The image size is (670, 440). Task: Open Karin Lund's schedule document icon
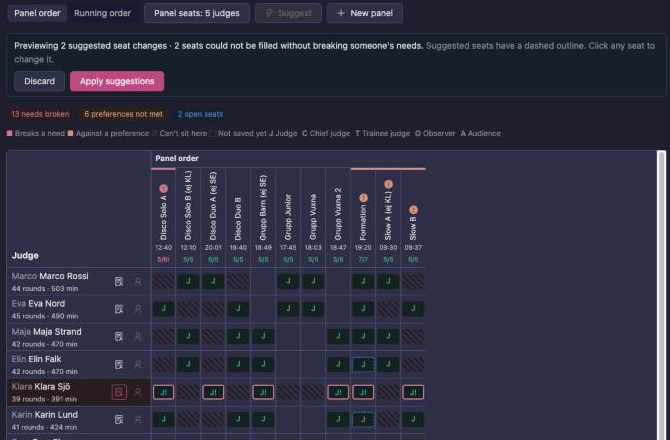(x=119, y=419)
